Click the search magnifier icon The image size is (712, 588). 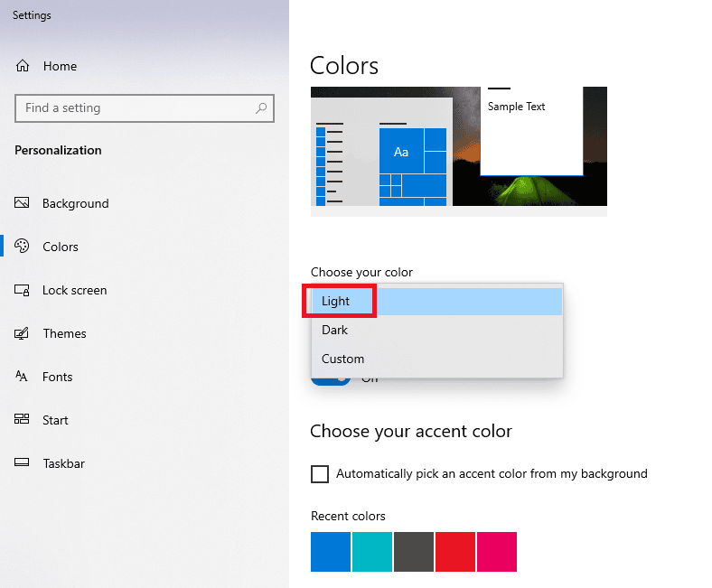click(x=261, y=108)
